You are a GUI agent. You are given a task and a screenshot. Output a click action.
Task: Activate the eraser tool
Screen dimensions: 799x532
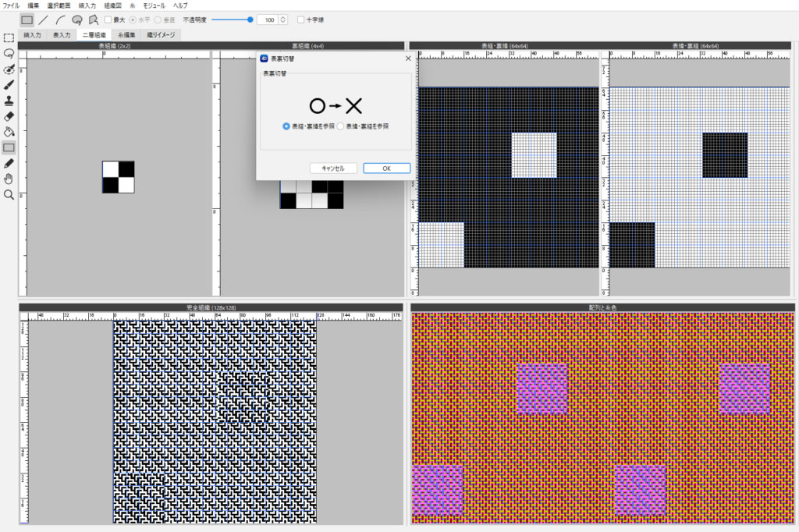click(9, 116)
